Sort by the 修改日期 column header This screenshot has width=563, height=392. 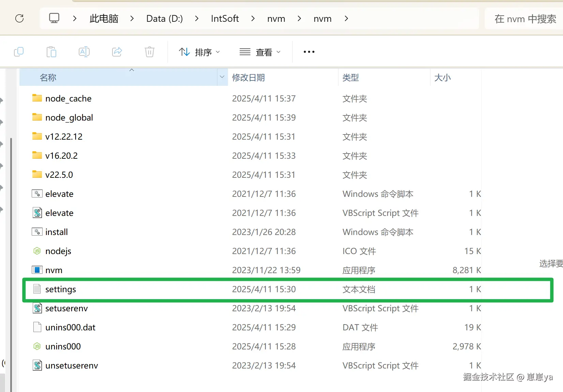click(x=283, y=77)
